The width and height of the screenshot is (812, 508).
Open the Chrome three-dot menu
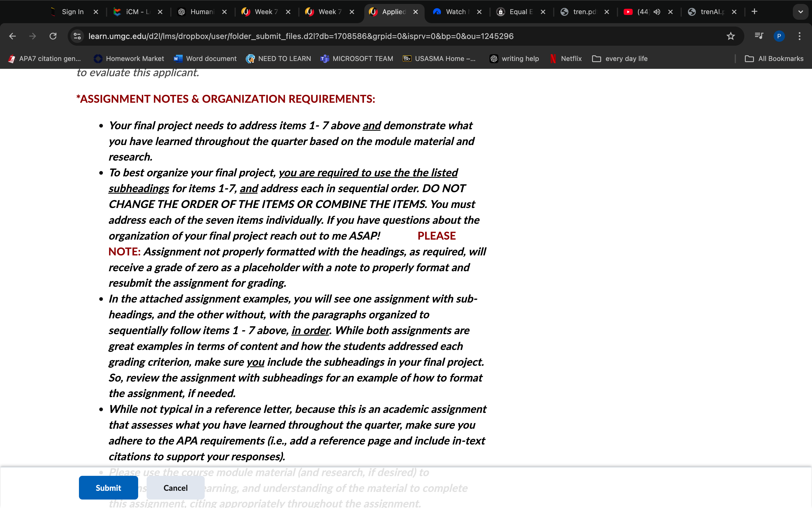coord(800,36)
